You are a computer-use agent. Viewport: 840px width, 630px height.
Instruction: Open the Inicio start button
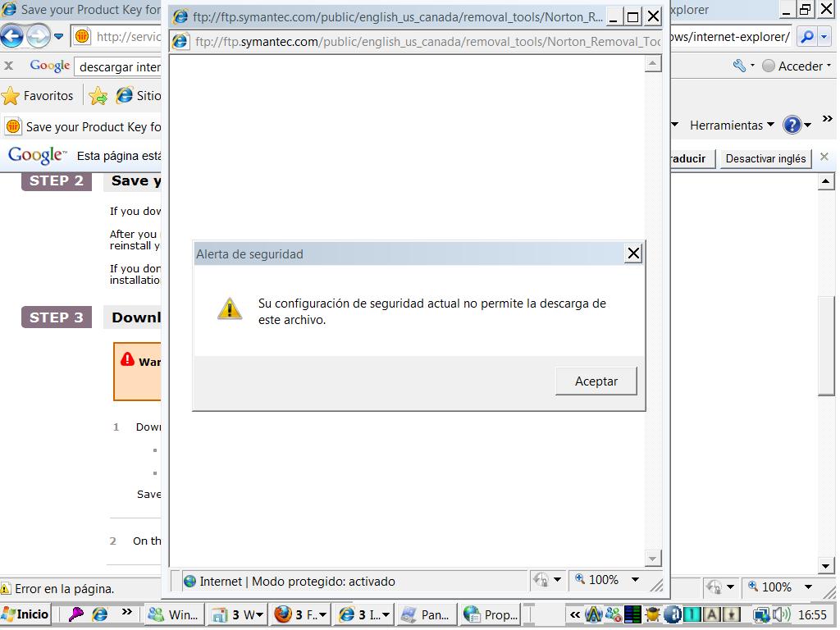26,614
